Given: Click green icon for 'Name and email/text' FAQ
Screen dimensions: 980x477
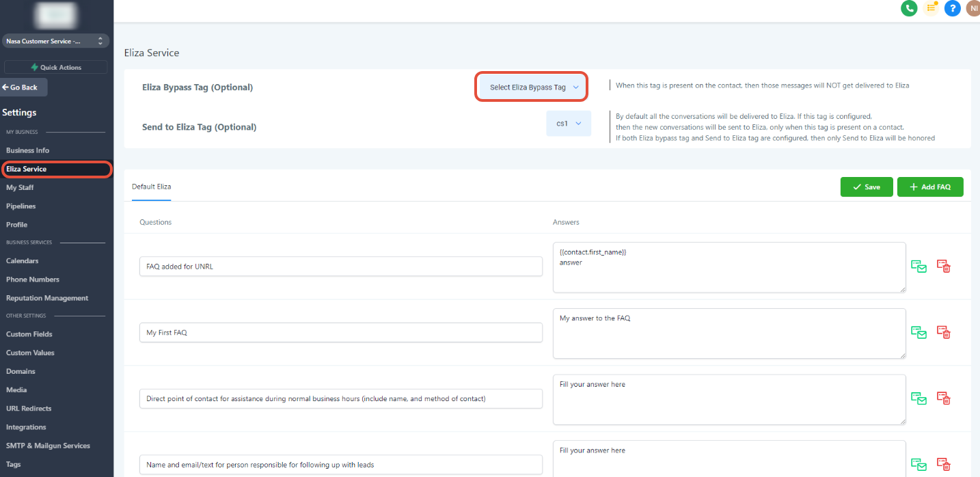Looking at the screenshot, I should 918,465.
